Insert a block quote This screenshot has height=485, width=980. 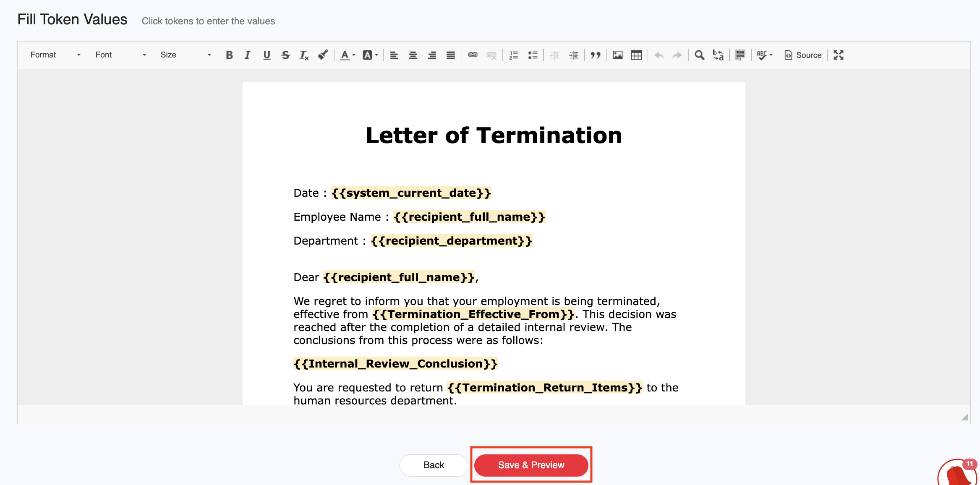coord(595,55)
